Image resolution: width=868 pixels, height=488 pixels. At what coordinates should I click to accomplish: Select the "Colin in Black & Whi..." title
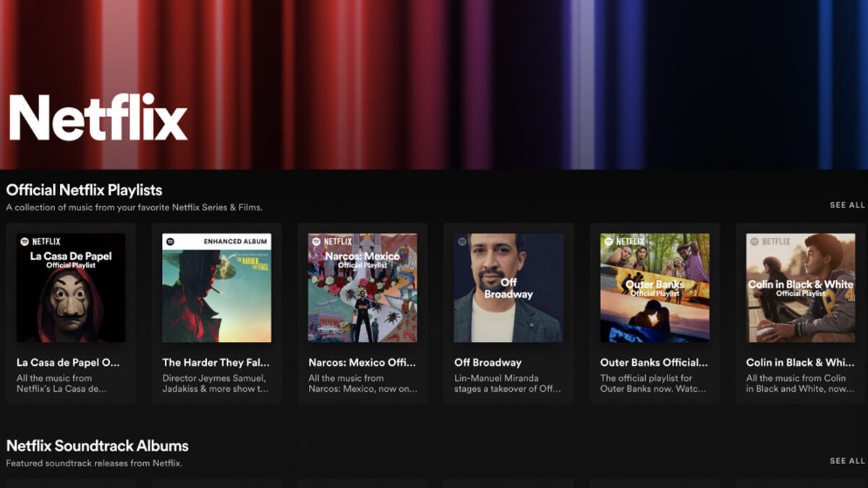pyautogui.click(x=800, y=363)
